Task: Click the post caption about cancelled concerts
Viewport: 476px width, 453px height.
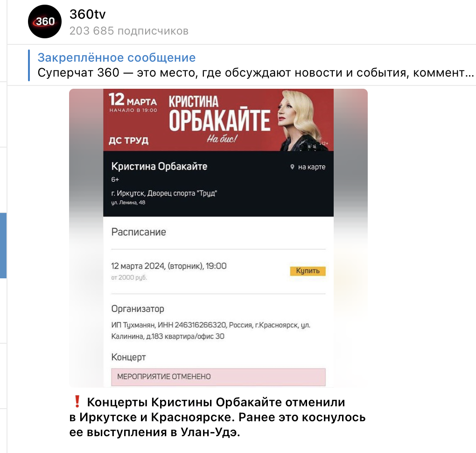Action: point(217,417)
